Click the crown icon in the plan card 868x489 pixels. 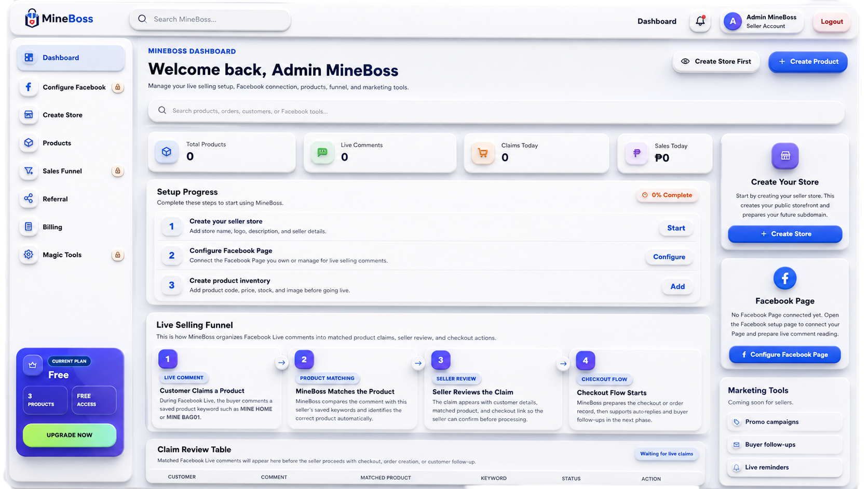point(33,365)
